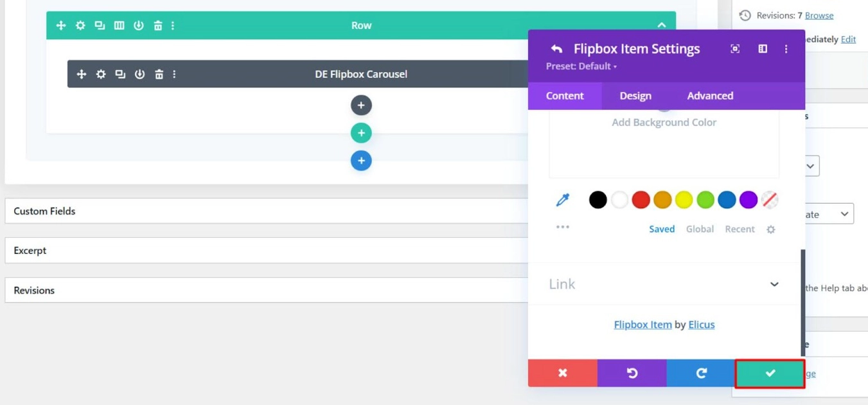
Task: Open color palette settings gear
Action: [x=771, y=230]
